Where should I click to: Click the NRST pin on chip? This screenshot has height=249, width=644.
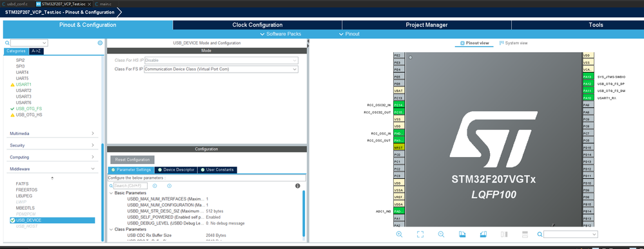pos(399,147)
